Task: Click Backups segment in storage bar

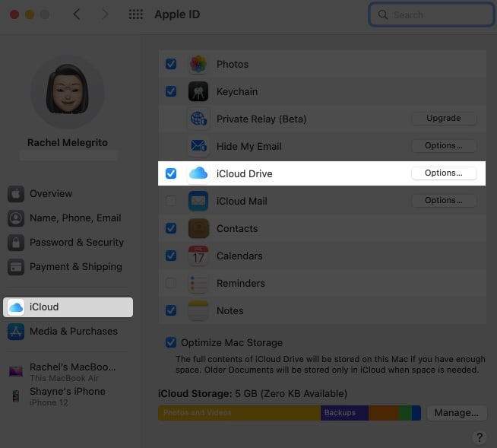Action: (x=344, y=413)
